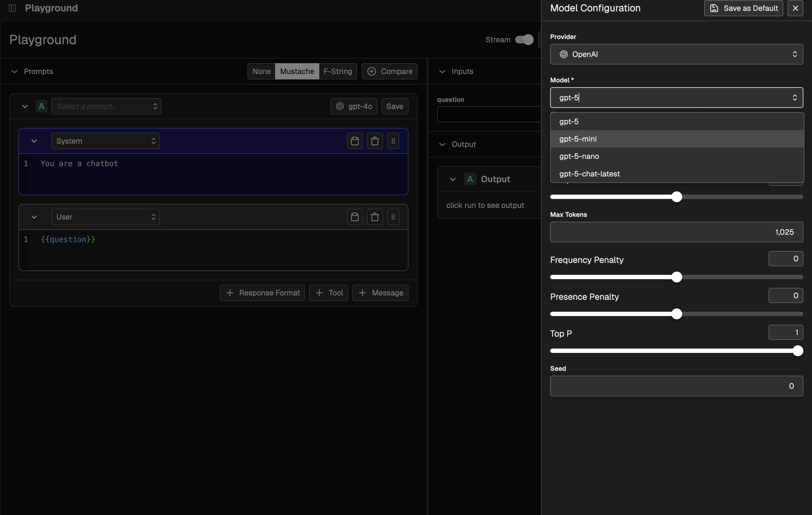Viewport: 812px width, 515px height.
Task: Select F-String template format
Action: pyautogui.click(x=337, y=72)
